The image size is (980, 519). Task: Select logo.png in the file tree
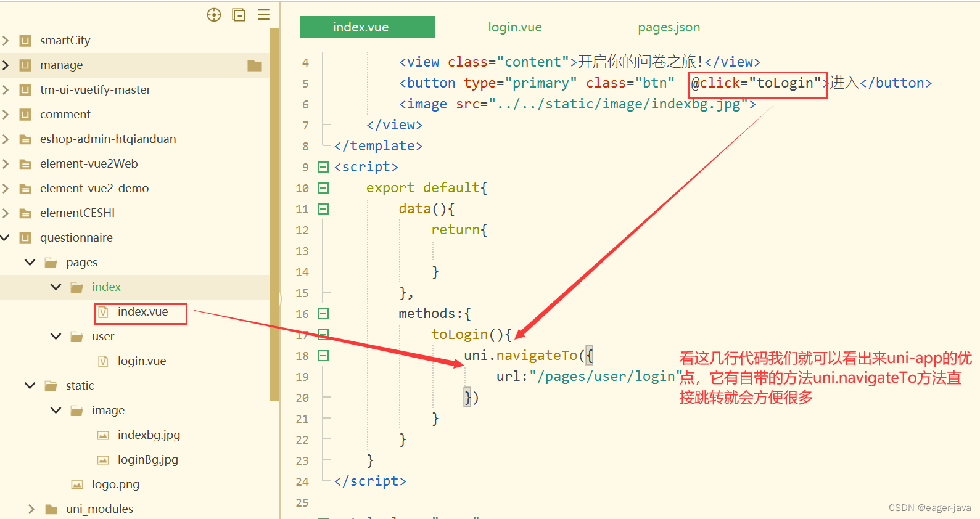[115, 484]
